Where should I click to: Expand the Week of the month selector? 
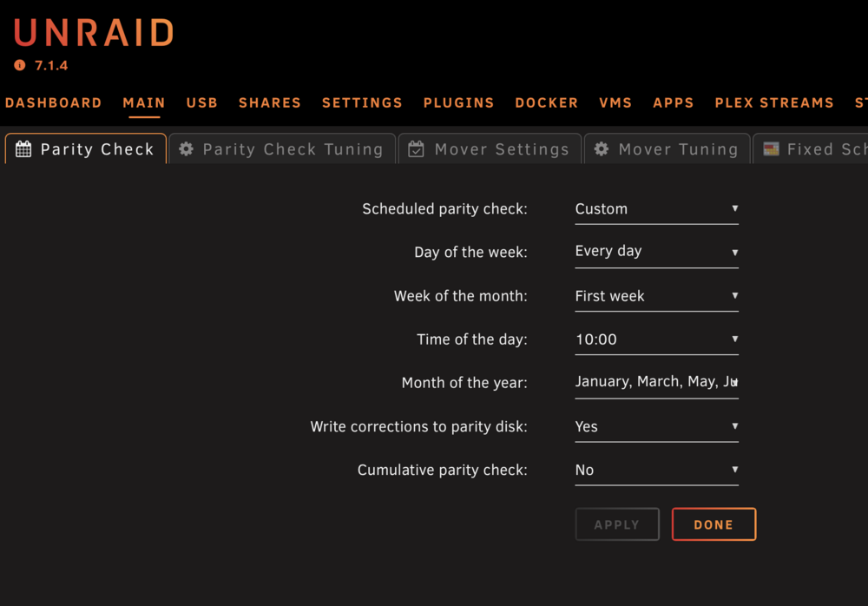(x=656, y=296)
